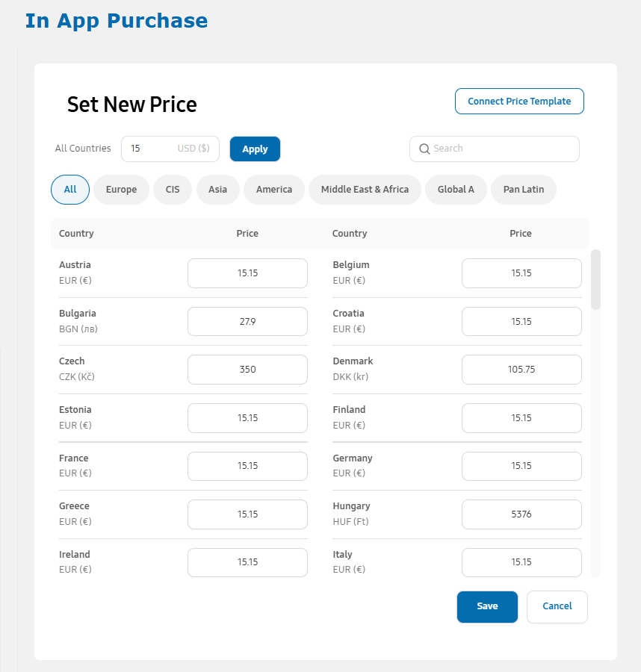Screen dimensions: 641x672
Task: Edit the Bulgaria BGN price field
Action: click(x=247, y=321)
